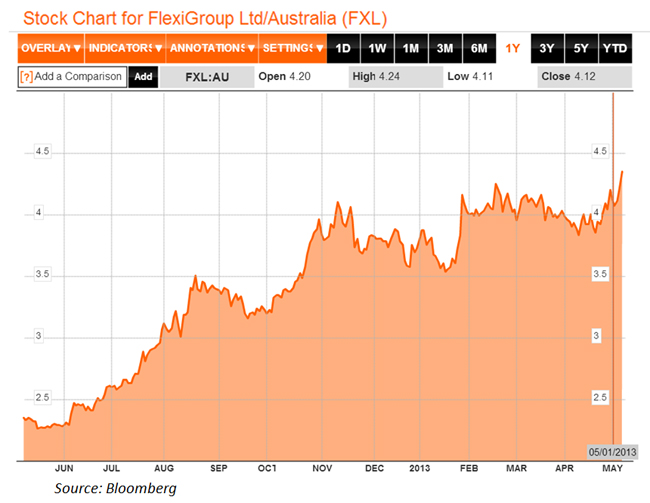
Task: Select the 1W time range
Action: [377, 48]
